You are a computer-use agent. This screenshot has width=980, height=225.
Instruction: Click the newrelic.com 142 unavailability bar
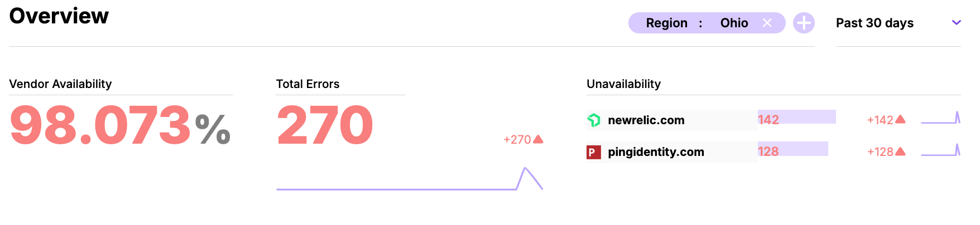pos(796,117)
